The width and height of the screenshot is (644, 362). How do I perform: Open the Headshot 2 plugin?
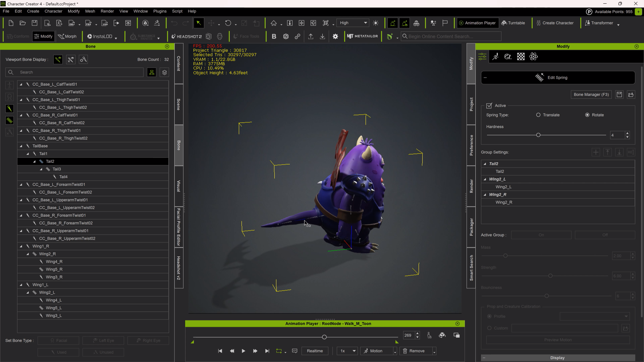186,36
